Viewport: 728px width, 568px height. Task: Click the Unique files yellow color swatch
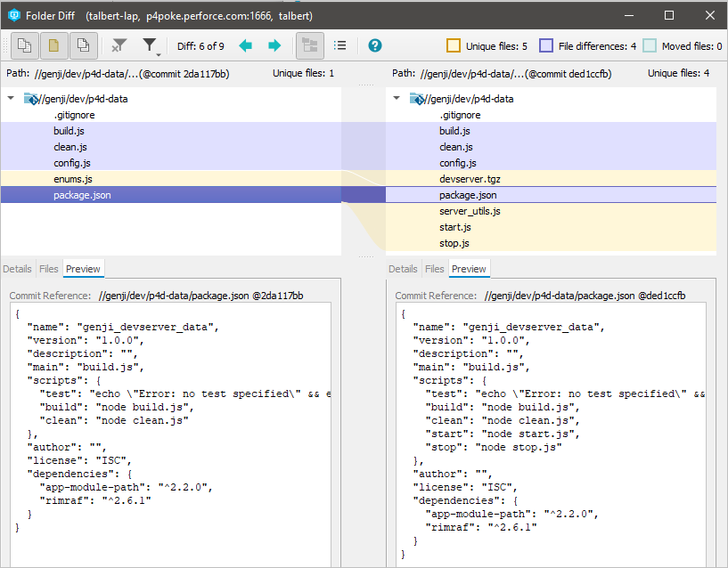pos(453,46)
